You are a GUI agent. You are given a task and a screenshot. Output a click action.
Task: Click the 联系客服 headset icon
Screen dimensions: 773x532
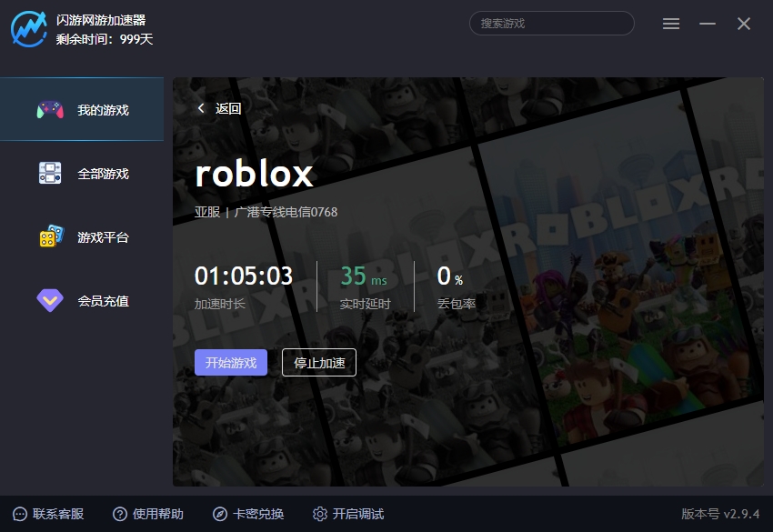tap(22, 514)
